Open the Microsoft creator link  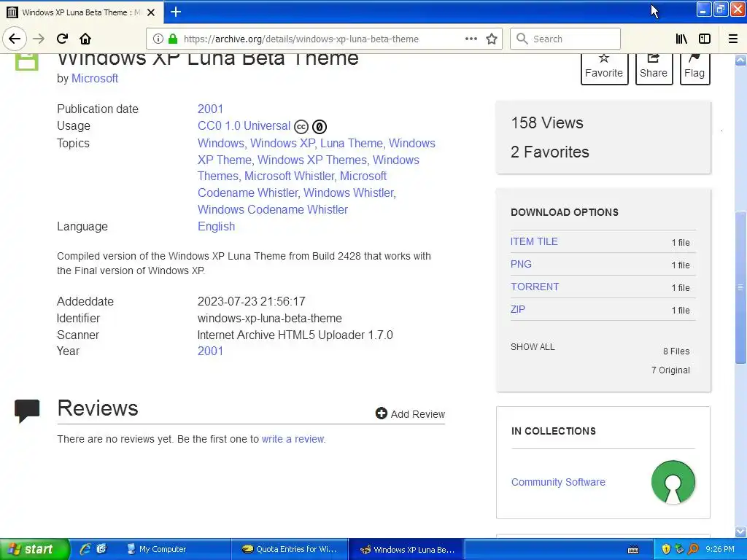pos(95,79)
